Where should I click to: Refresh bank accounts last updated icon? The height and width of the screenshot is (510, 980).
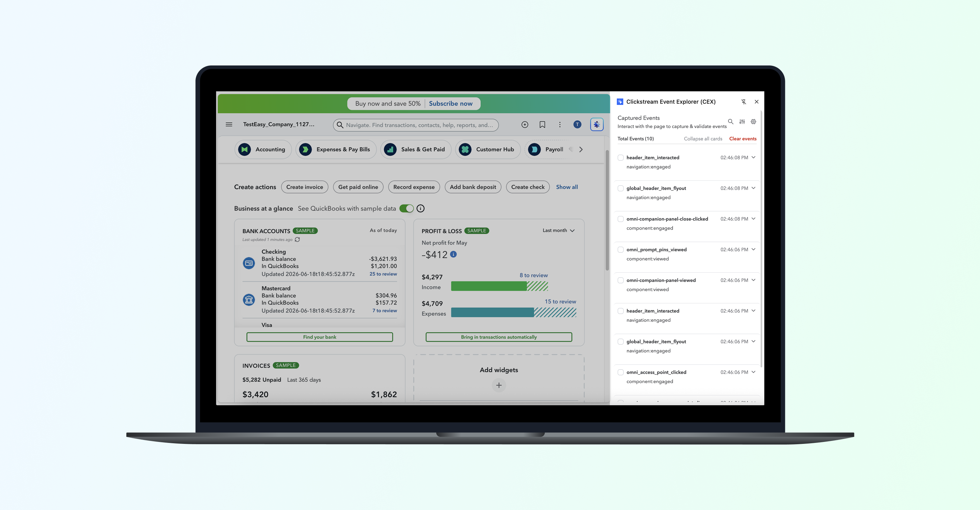coord(298,240)
